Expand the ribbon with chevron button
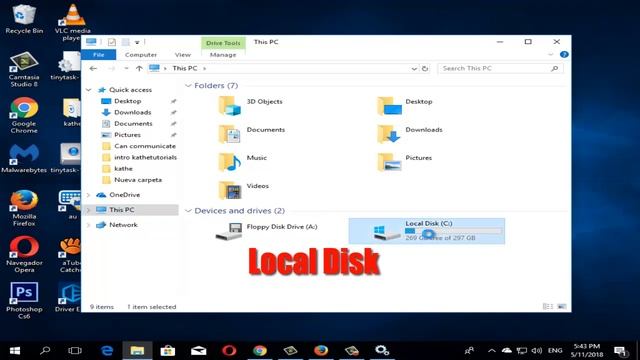 (551, 54)
